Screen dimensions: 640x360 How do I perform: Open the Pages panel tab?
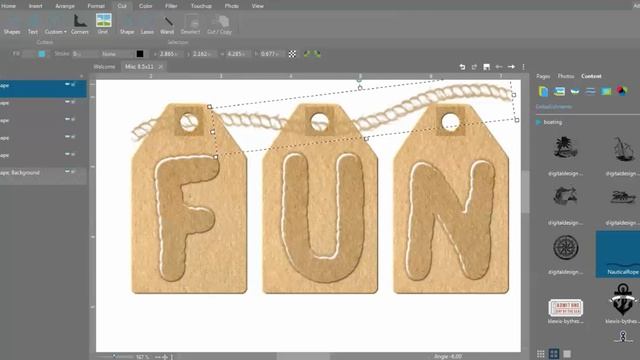pos(543,76)
